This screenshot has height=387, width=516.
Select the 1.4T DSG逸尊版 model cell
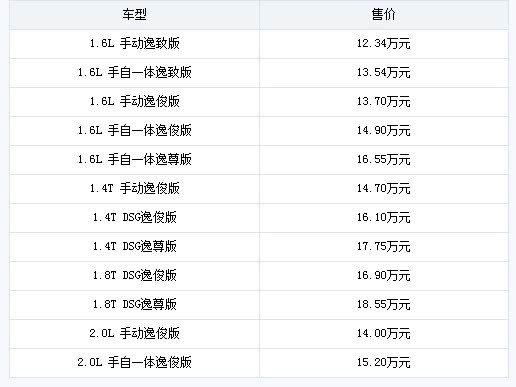[x=134, y=247]
